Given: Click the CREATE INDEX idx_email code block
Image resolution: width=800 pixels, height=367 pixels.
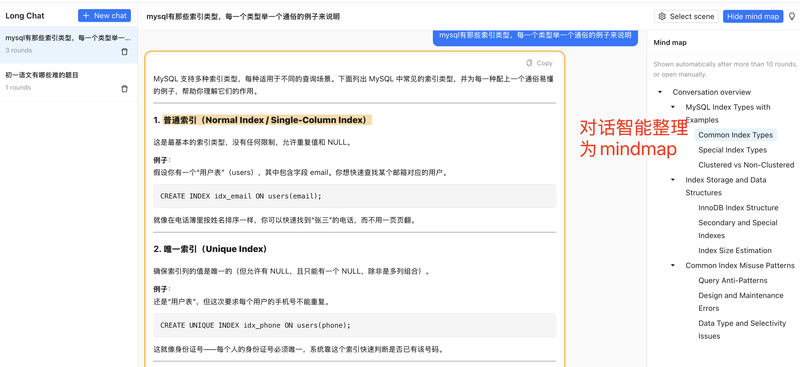Looking at the screenshot, I should 355,196.
